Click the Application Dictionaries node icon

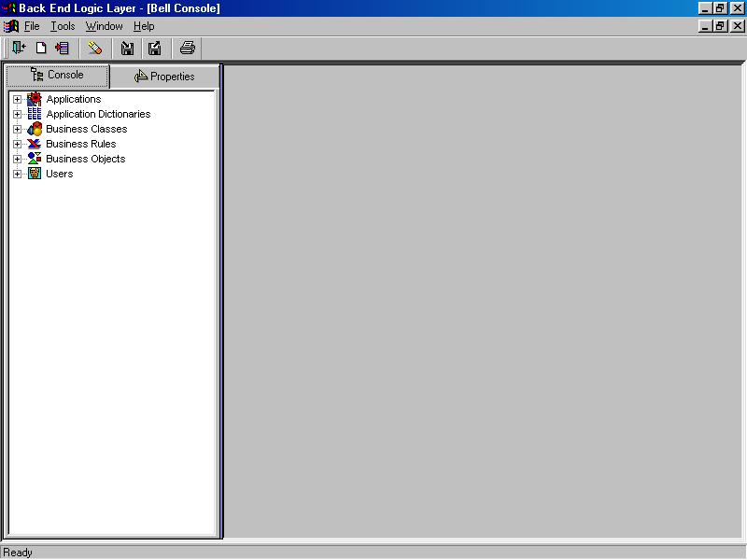pos(35,114)
